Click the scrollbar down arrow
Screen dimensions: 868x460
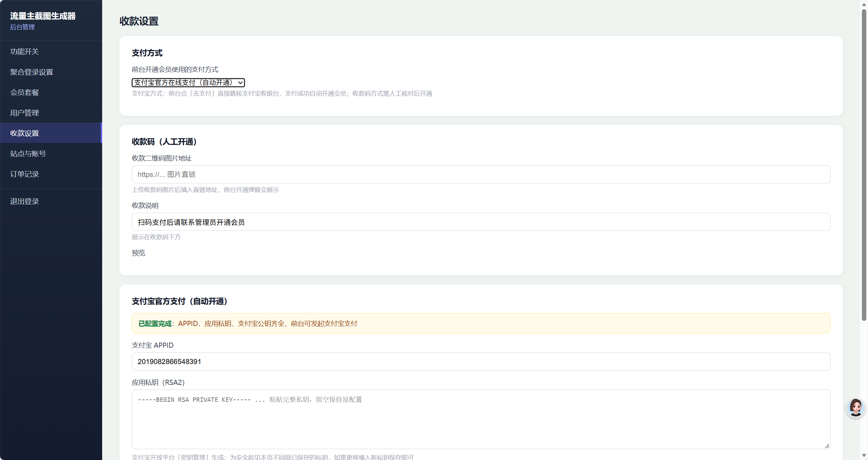click(864, 455)
